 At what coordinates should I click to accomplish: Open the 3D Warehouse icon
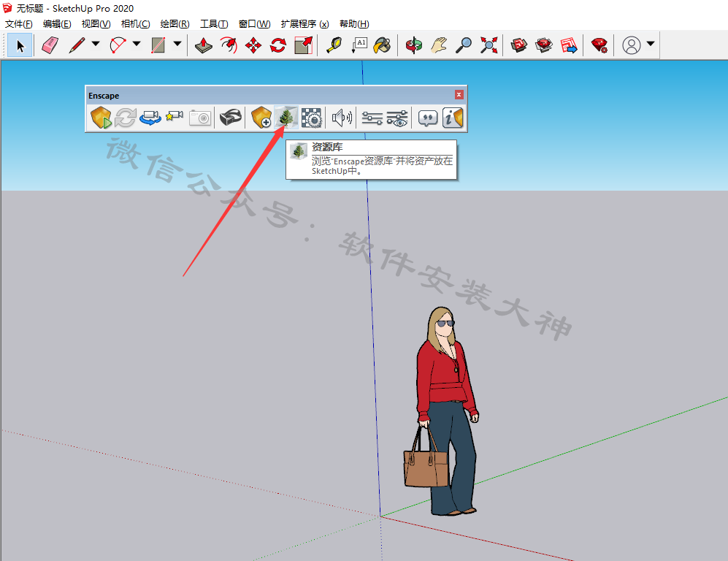click(x=518, y=45)
